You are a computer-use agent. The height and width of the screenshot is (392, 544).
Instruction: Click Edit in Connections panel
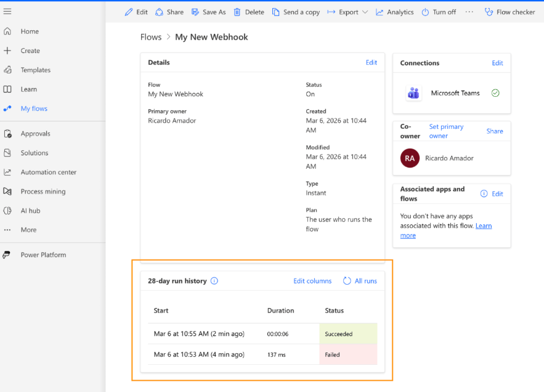click(497, 63)
